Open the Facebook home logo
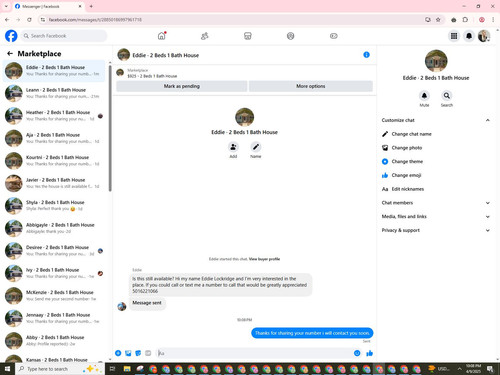 click(x=11, y=36)
